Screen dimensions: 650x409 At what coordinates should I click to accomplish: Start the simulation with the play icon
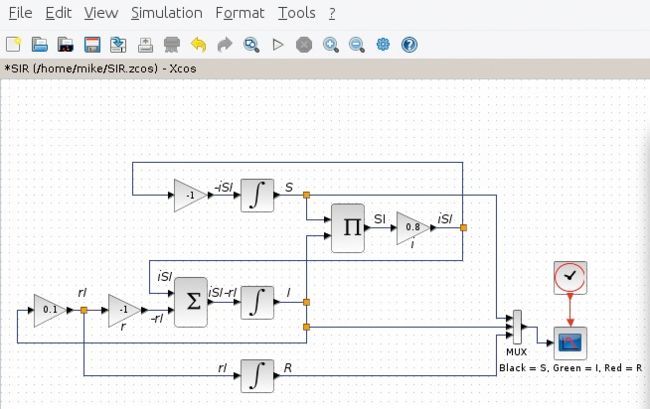pyautogui.click(x=278, y=44)
